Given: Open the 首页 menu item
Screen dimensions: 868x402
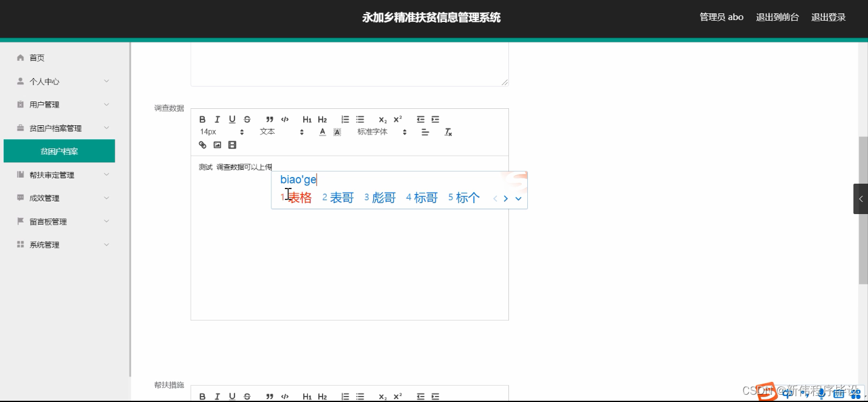Looking at the screenshot, I should click(36, 57).
